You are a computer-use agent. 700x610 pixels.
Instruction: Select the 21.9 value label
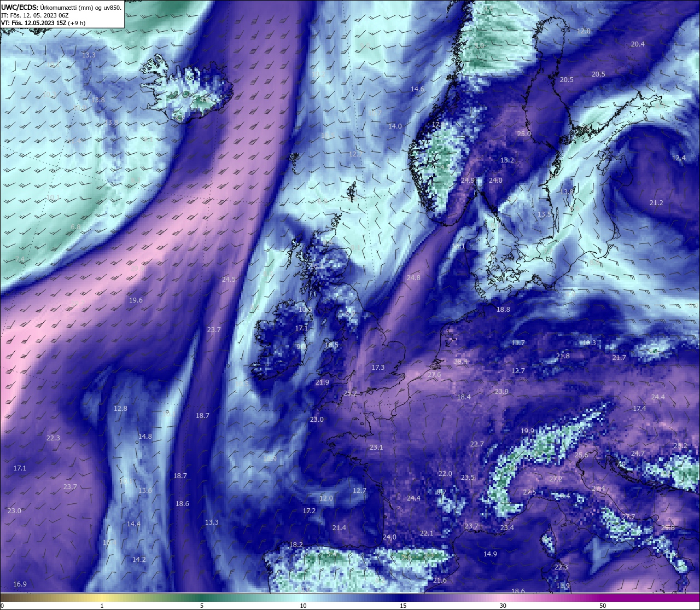322,382
